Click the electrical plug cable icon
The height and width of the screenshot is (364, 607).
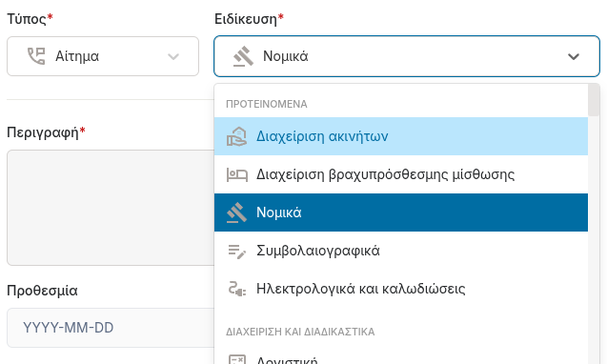pos(236,289)
